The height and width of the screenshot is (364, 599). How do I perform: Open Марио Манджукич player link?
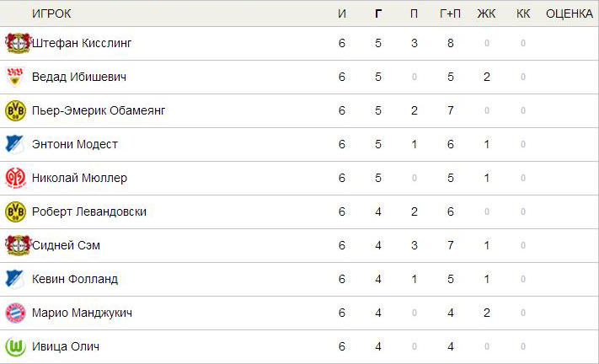coord(82,313)
